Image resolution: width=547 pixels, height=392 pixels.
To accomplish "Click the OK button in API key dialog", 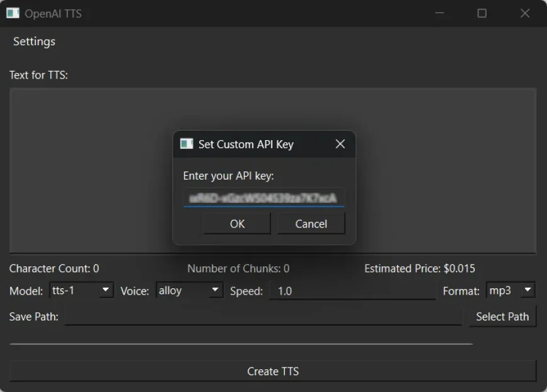I will coord(237,224).
